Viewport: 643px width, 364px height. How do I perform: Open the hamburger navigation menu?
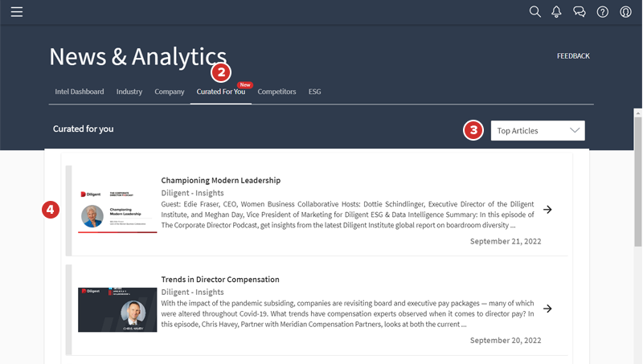16,12
